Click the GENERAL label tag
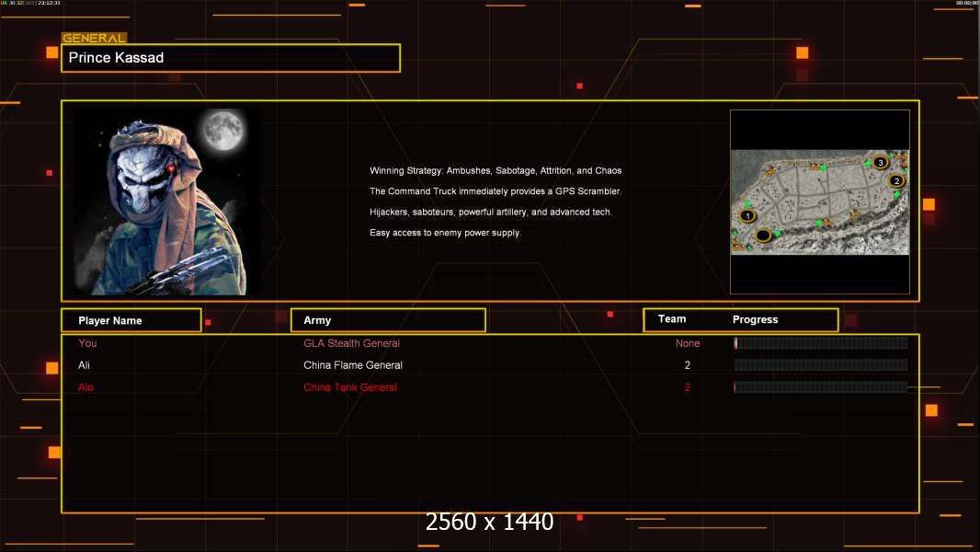 click(94, 38)
